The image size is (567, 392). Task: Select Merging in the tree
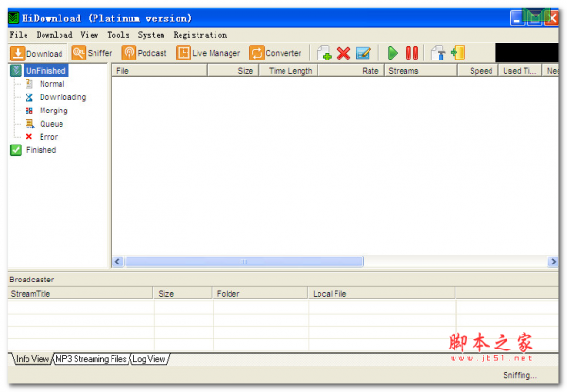[54, 111]
